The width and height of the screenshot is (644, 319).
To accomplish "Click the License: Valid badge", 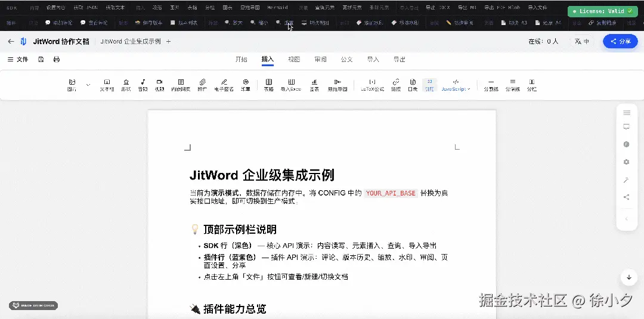I will (602, 11).
